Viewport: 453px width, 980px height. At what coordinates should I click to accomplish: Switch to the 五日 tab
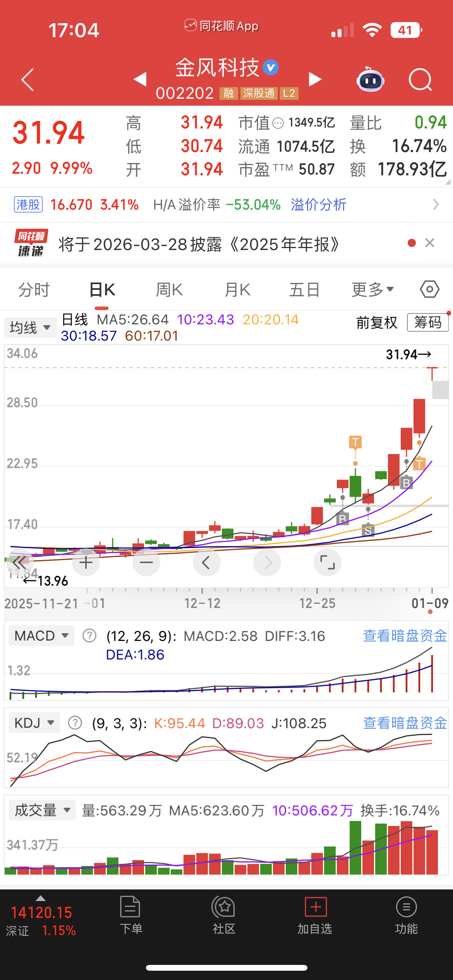click(305, 290)
